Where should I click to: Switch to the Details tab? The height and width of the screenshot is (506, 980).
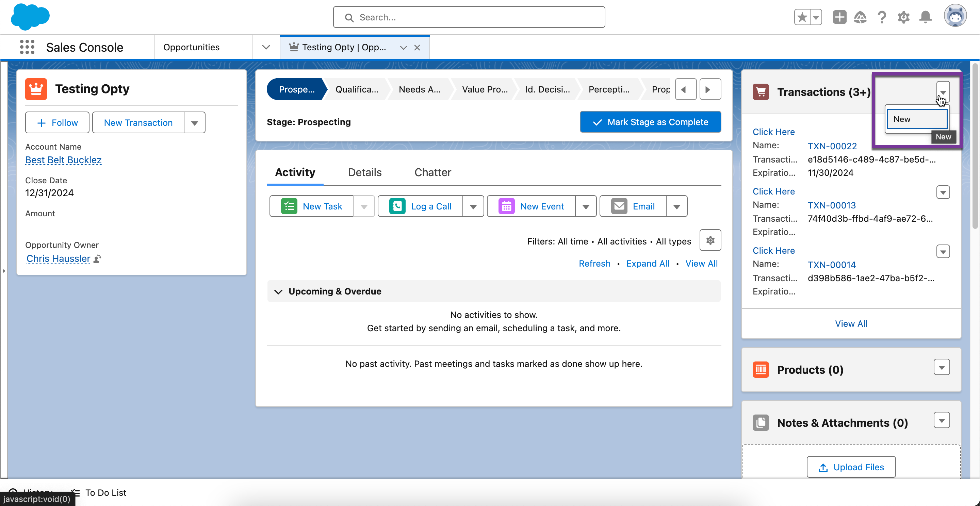click(364, 172)
